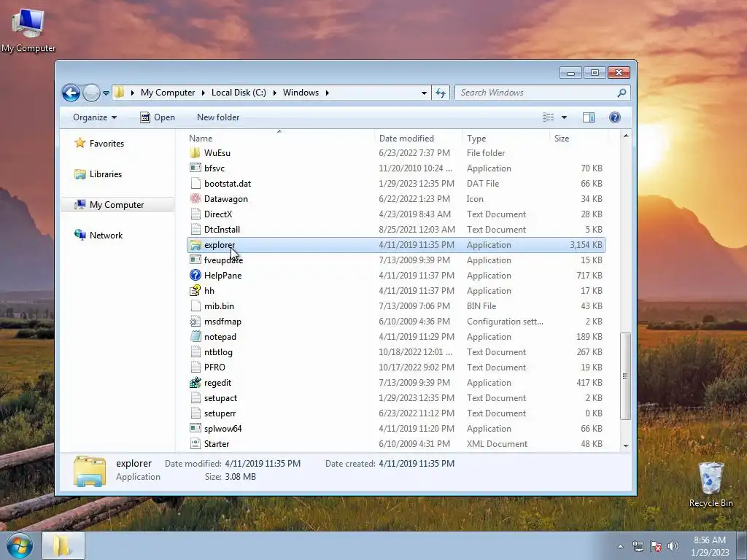Click the change view icon
This screenshot has height=560, width=747.
point(549,117)
